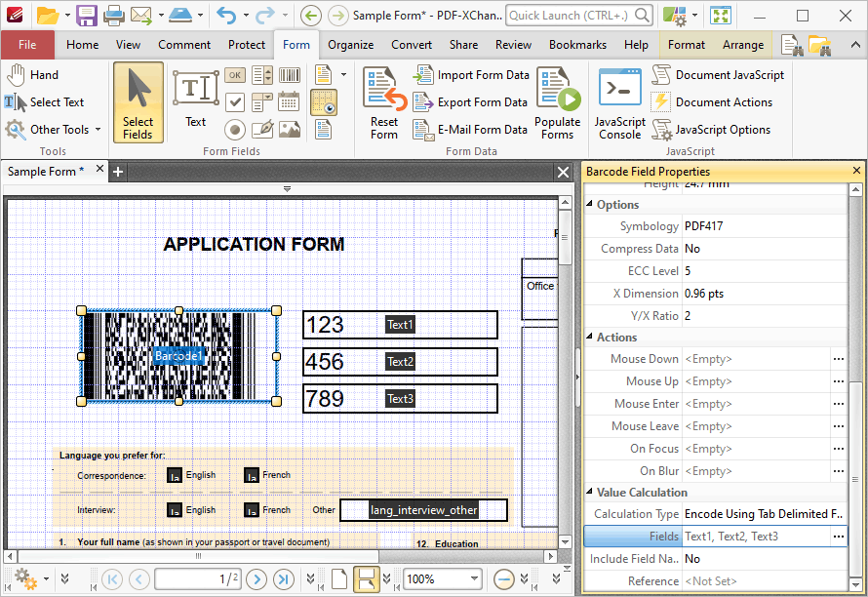
Task: Select the Hand tool
Action: tap(32, 75)
